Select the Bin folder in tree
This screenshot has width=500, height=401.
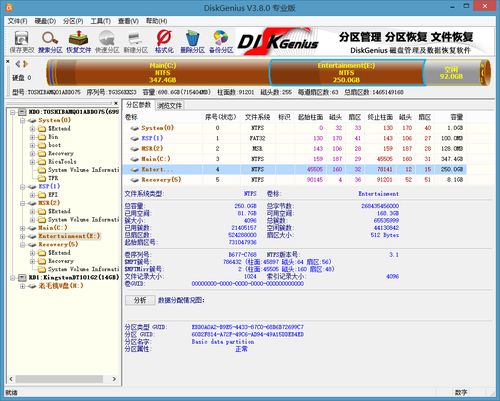coord(48,137)
